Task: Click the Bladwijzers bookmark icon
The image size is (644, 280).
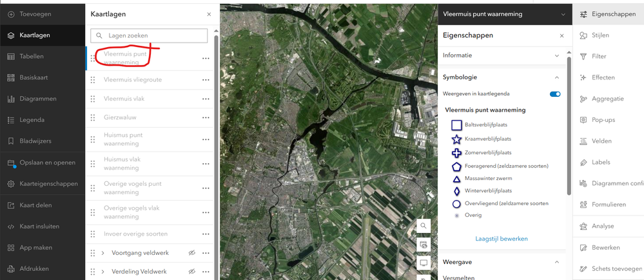Action: (12, 141)
